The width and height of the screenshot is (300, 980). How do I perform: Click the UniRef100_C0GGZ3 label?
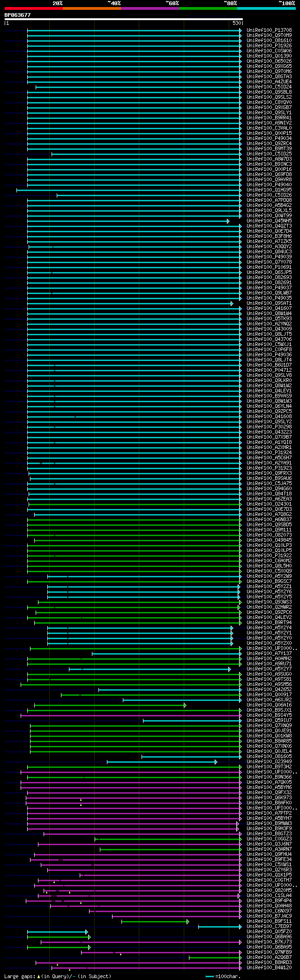pos(269,839)
